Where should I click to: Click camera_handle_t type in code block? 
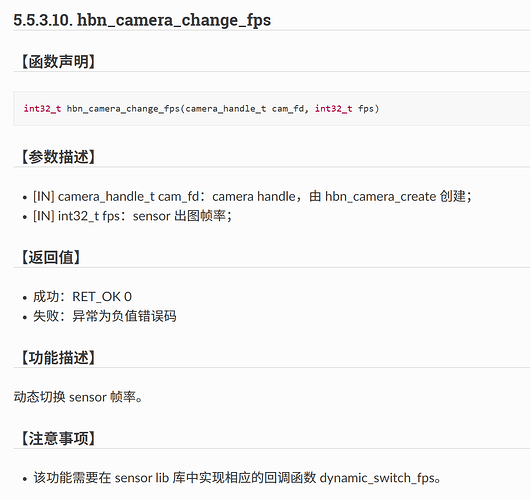click(x=226, y=109)
